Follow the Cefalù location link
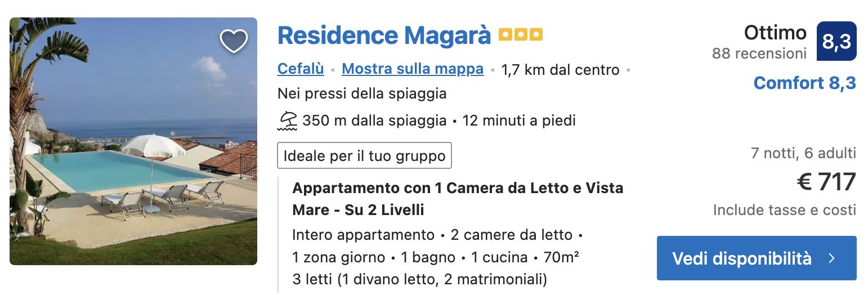The height and width of the screenshot is (295, 868). (x=301, y=69)
